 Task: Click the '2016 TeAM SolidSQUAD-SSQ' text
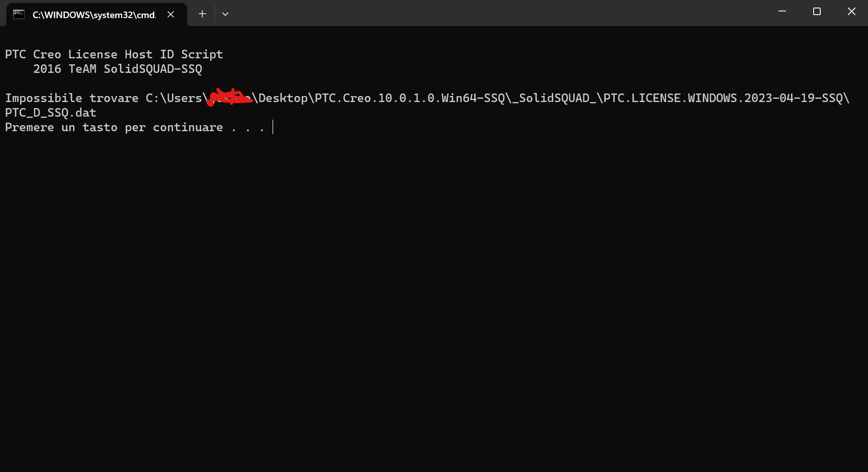click(x=118, y=69)
